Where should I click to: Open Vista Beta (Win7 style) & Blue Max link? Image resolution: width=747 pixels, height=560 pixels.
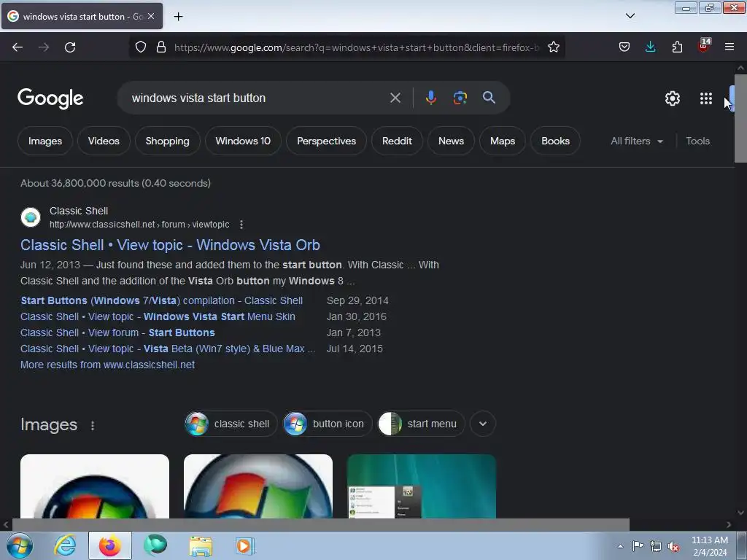[168, 349]
